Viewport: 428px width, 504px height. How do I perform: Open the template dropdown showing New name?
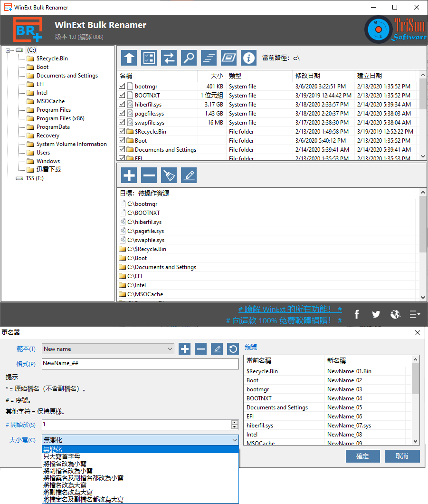pos(108,349)
